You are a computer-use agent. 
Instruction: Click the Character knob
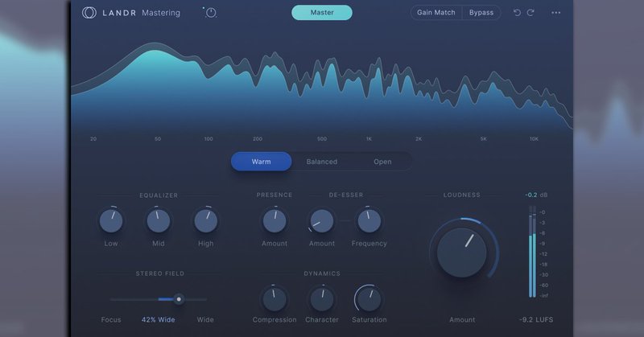pyautogui.click(x=321, y=299)
